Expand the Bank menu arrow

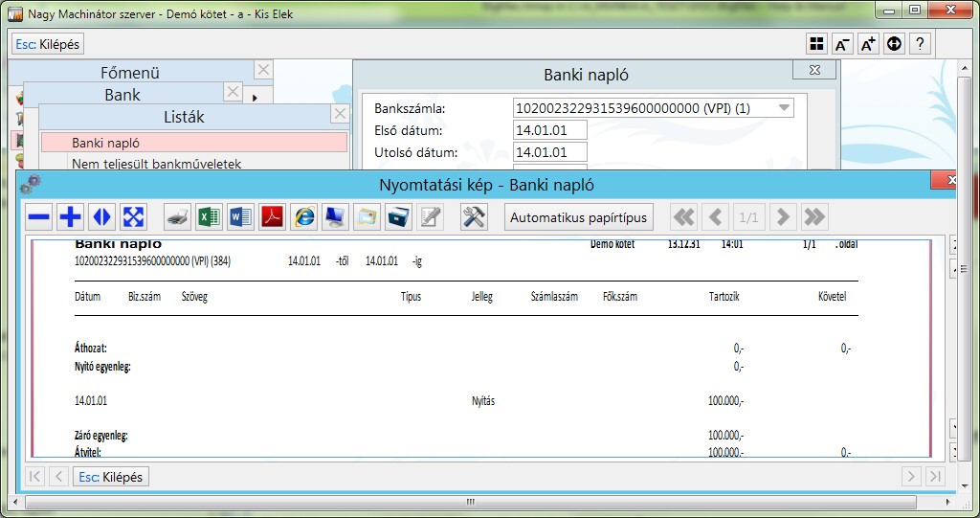click(x=255, y=98)
